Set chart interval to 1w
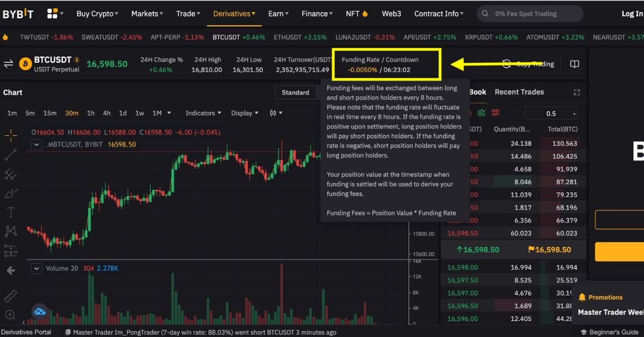 click(x=140, y=113)
